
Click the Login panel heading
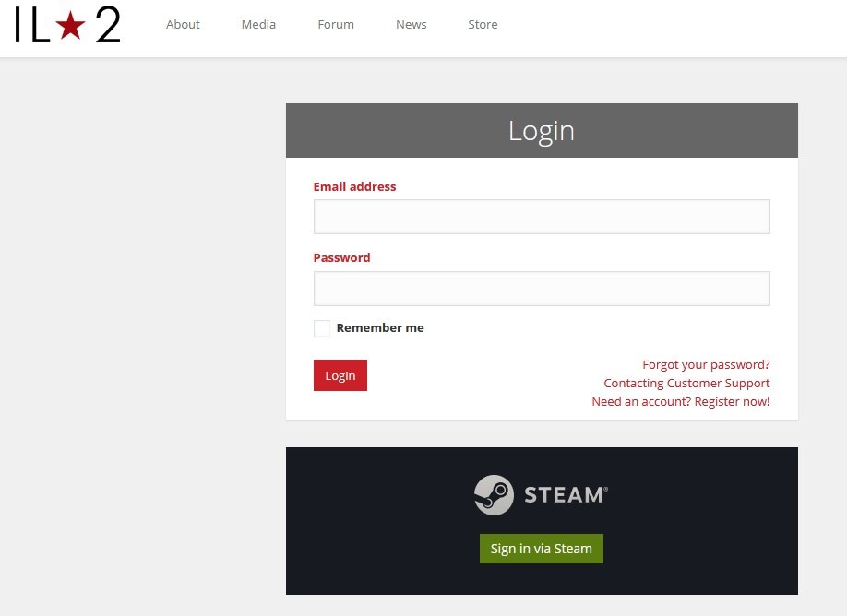[x=542, y=131]
